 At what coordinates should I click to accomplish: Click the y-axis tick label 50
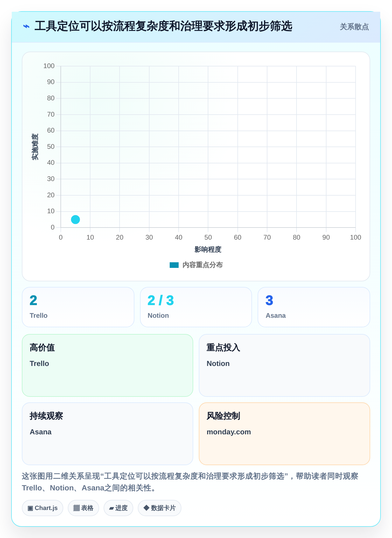click(x=51, y=147)
